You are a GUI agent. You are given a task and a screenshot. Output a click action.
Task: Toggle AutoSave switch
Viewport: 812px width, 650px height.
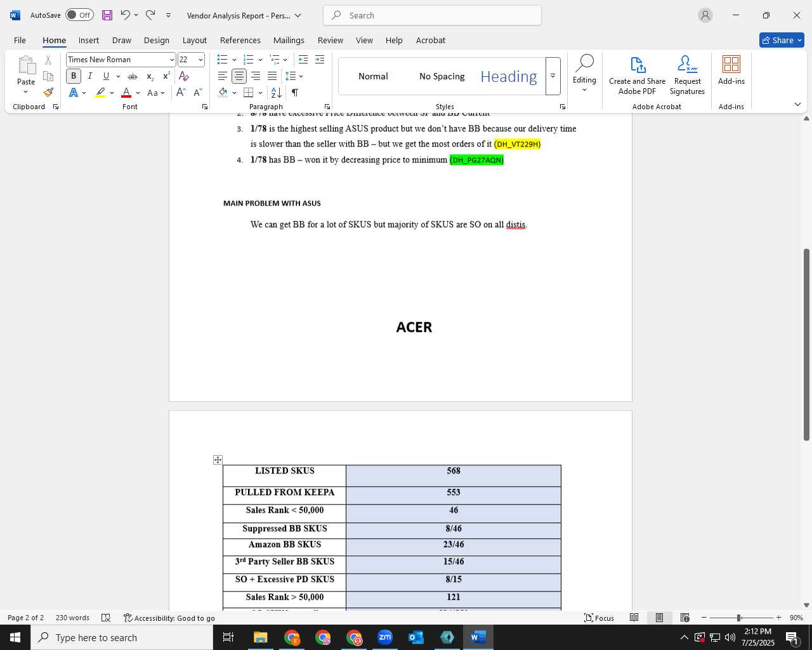pyautogui.click(x=79, y=15)
